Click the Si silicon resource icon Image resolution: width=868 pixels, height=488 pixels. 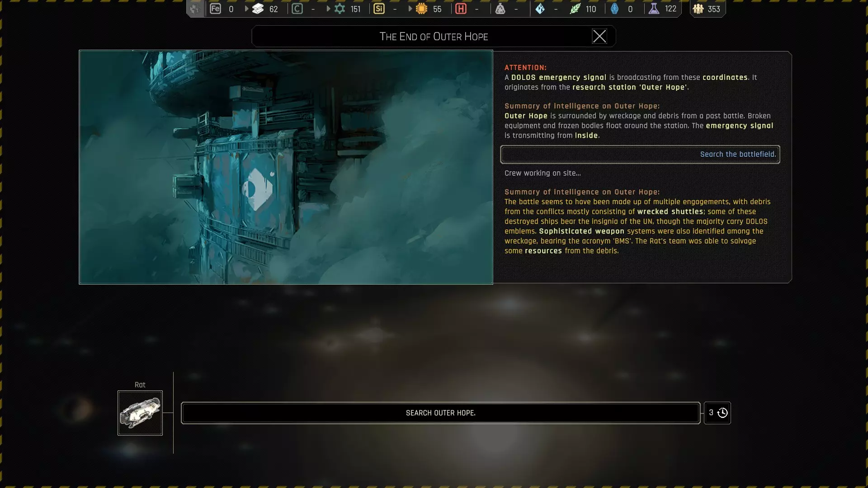click(379, 9)
